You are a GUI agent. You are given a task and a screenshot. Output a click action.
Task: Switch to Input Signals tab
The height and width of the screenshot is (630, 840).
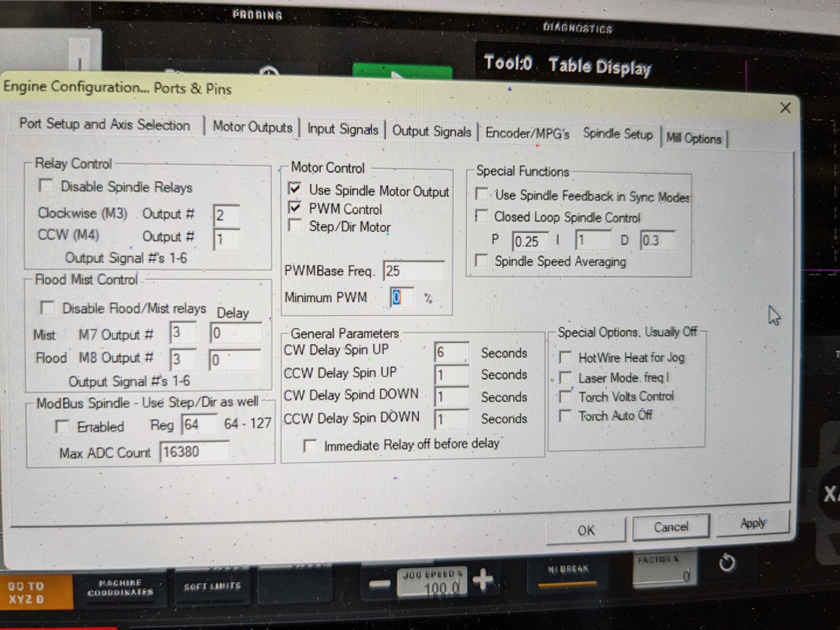pos(342,129)
